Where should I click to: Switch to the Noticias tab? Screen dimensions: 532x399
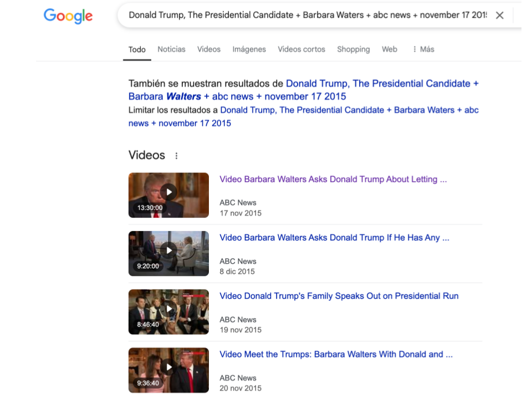point(171,49)
